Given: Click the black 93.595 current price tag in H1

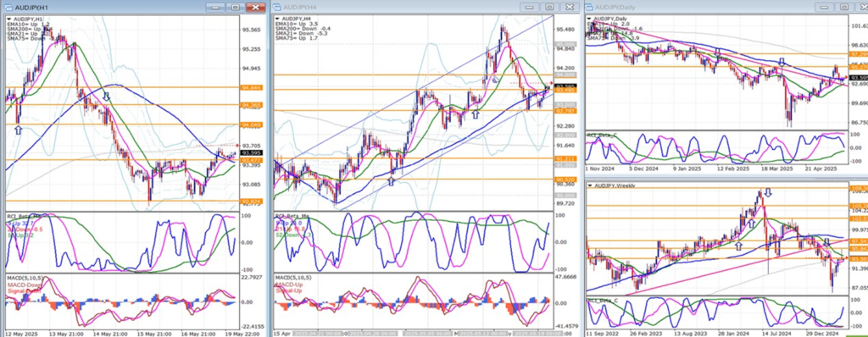Looking at the screenshot, I should (x=252, y=152).
